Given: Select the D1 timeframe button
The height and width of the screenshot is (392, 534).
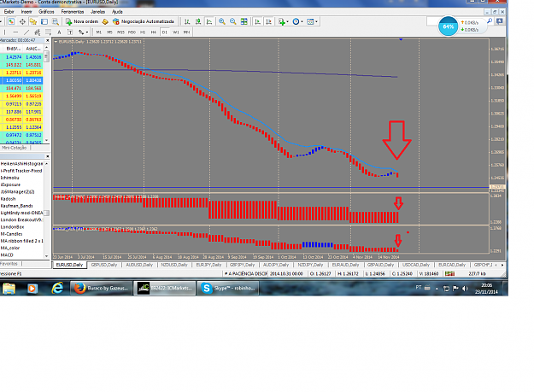Looking at the screenshot, I should [x=165, y=32].
